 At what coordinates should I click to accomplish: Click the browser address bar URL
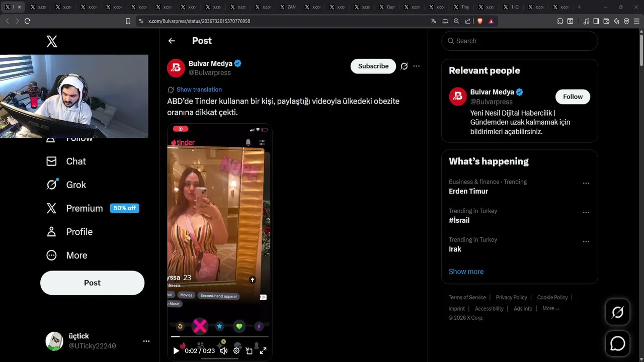pos(199,21)
